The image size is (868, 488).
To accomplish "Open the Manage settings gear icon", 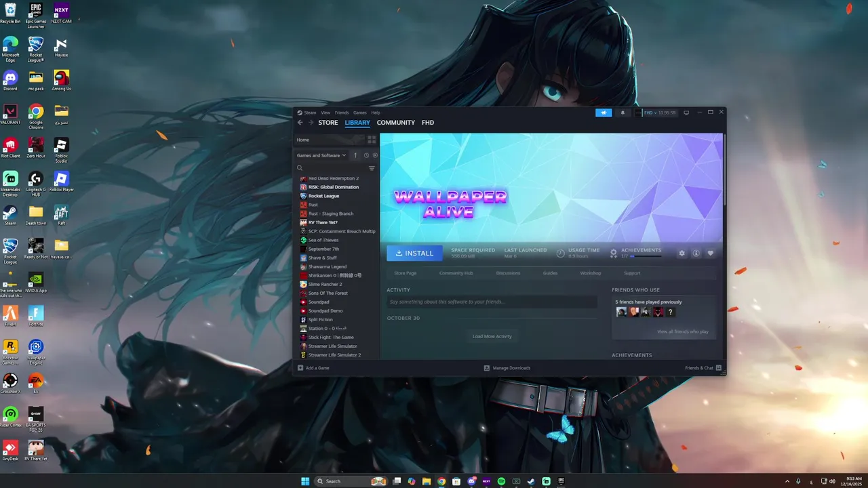I will tap(682, 253).
